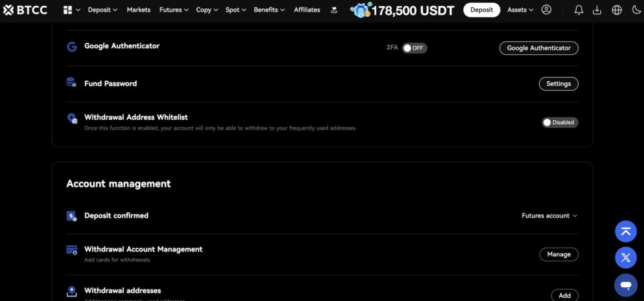Expand the Futures dropdown menu

click(174, 10)
